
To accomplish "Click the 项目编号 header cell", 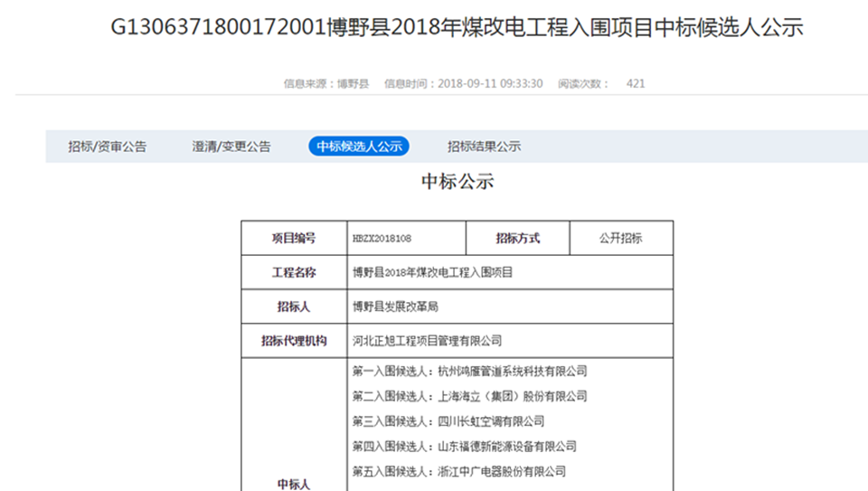I will tap(294, 238).
